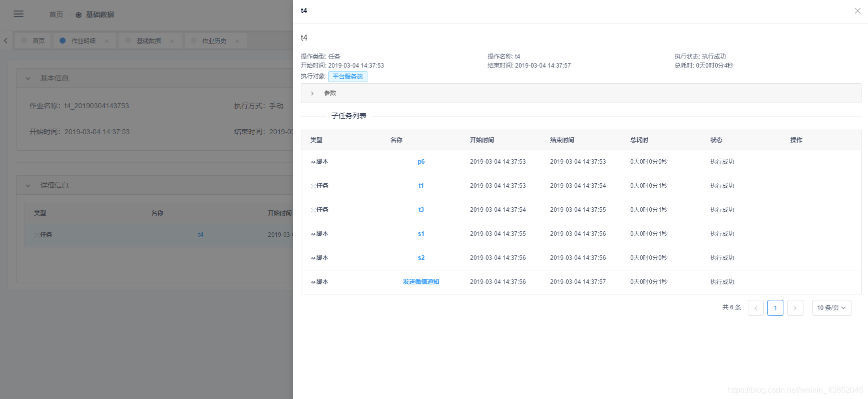Open the 10 条/页 page size dropdown
This screenshot has height=399, width=868.
point(831,308)
